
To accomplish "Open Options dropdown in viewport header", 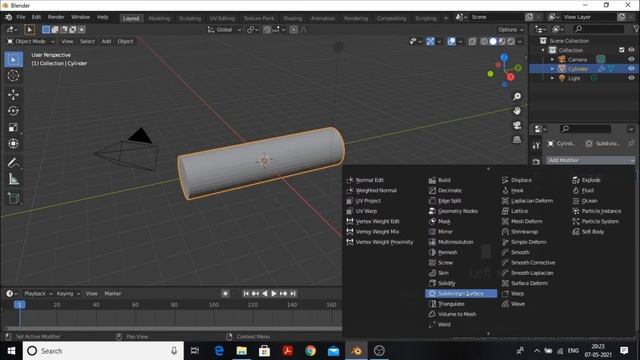I will (511, 30).
